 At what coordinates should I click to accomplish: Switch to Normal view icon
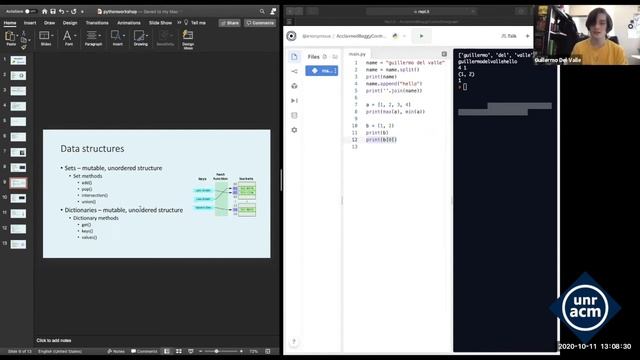point(167,351)
